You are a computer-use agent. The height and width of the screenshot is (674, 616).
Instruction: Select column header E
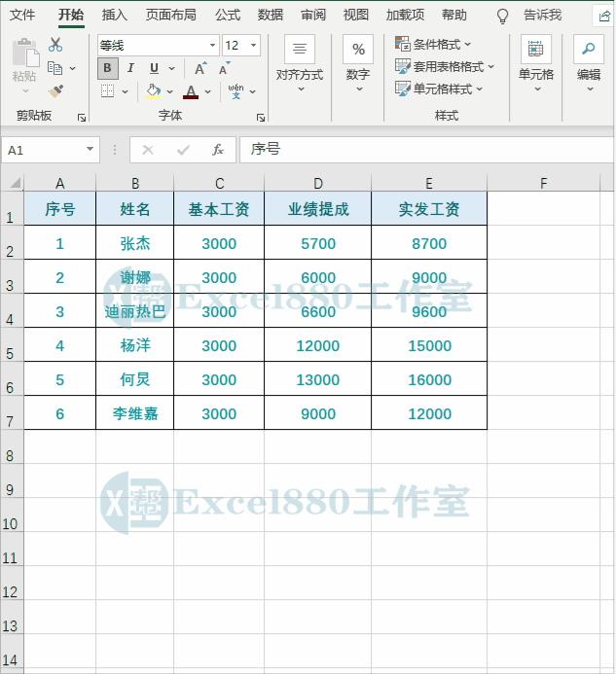pos(429,183)
